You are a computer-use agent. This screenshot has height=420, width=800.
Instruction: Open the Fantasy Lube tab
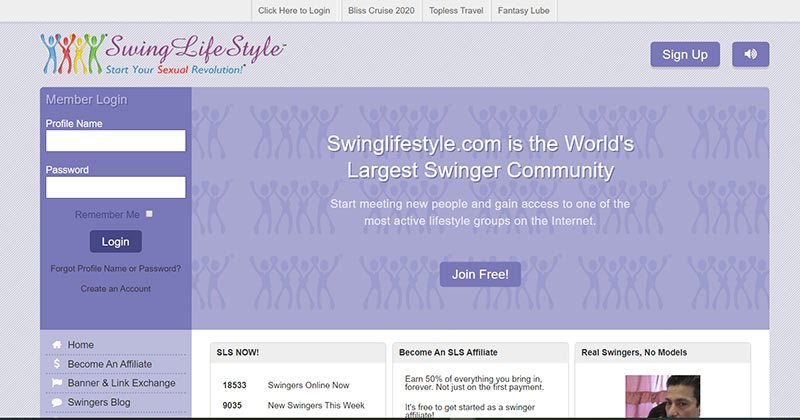[523, 11]
